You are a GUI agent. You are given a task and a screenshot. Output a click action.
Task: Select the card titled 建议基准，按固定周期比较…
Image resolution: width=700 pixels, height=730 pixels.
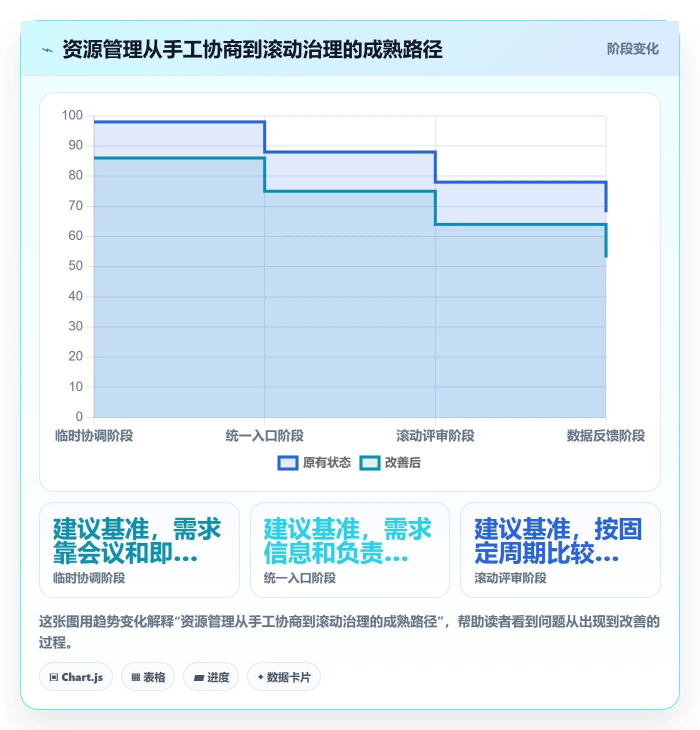[x=560, y=550]
